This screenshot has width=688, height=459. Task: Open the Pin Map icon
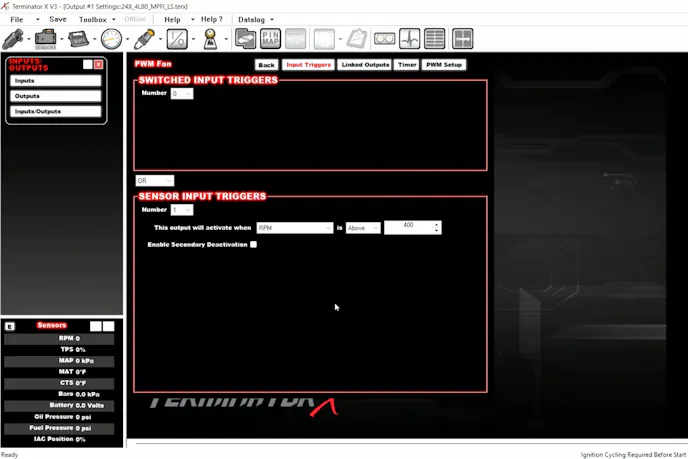(270, 39)
